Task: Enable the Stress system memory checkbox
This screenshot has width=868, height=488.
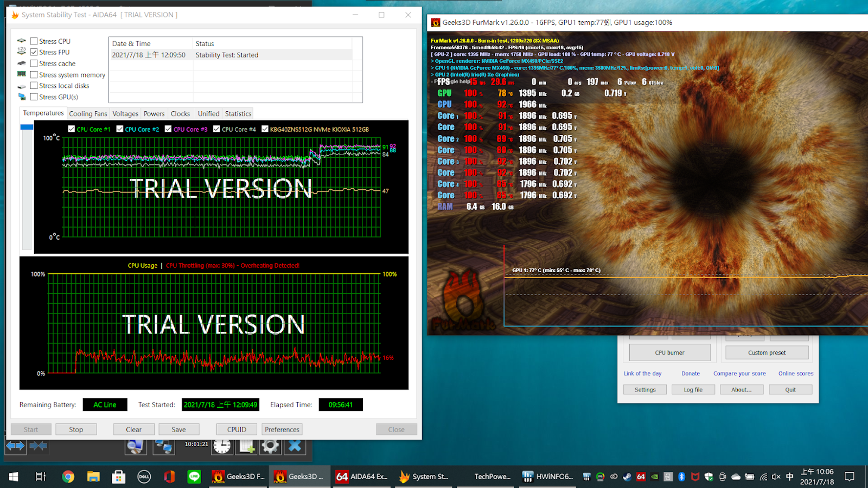Action: click(34, 75)
